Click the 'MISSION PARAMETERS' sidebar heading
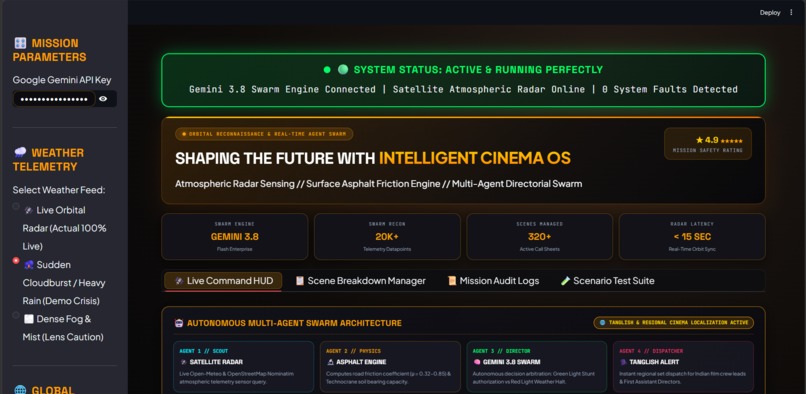 tap(49, 50)
